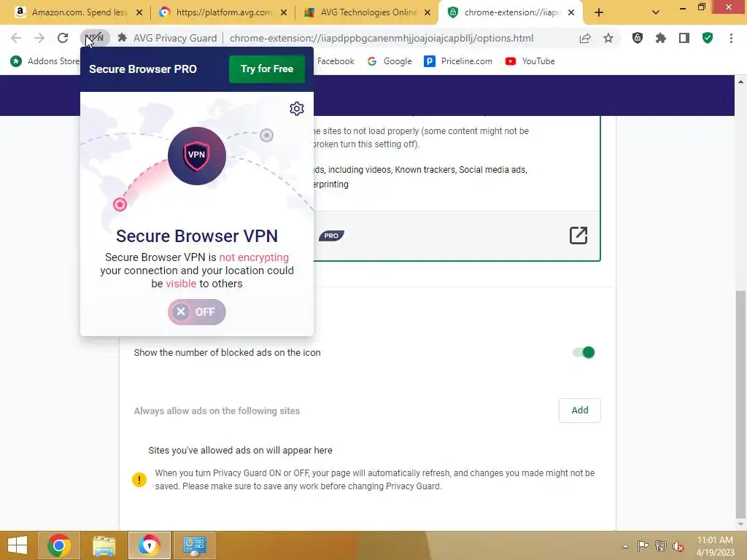
Task: Open a new tab
Action: click(x=599, y=12)
